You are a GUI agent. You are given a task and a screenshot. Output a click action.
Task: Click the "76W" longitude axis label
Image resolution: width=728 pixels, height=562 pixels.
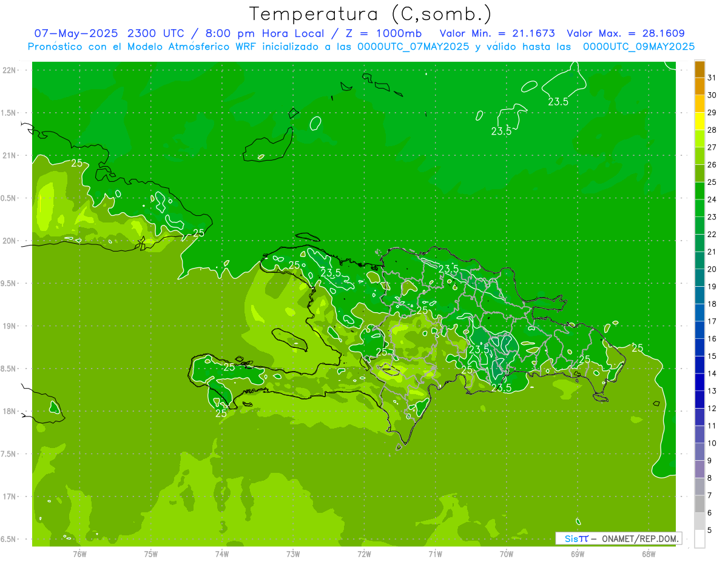coord(79,554)
